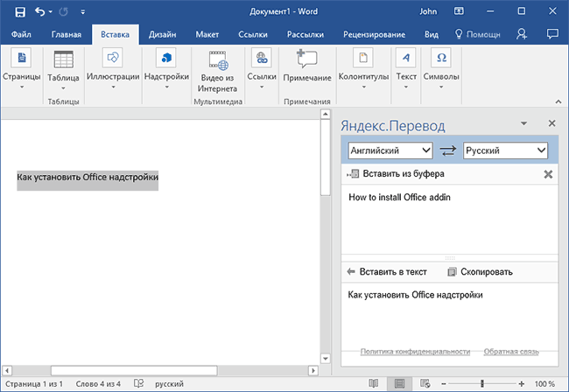Open the Обратная связь link
The image size is (569, 392).
pos(511,352)
